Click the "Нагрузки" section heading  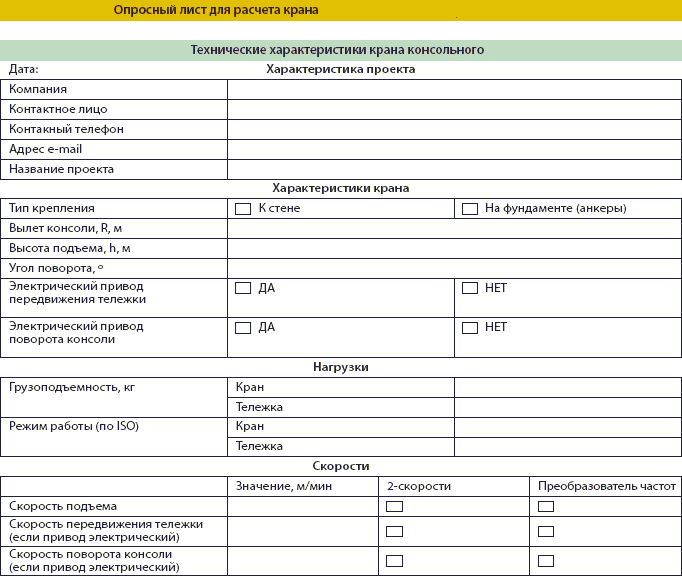pyautogui.click(x=341, y=367)
